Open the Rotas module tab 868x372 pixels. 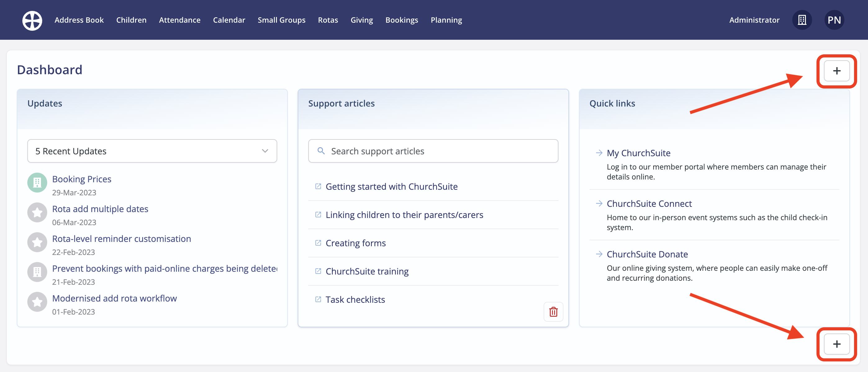pos(328,20)
